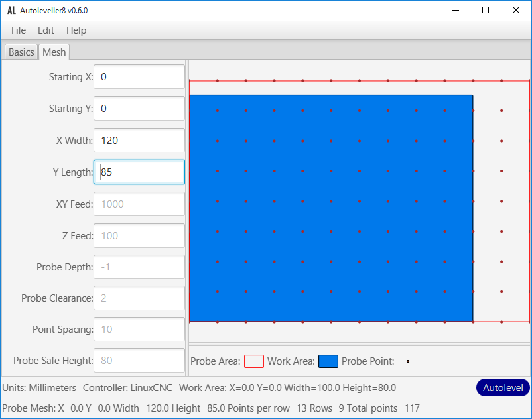The width and height of the screenshot is (532, 419).
Task: Select the XY Feed field
Action: coord(139,204)
